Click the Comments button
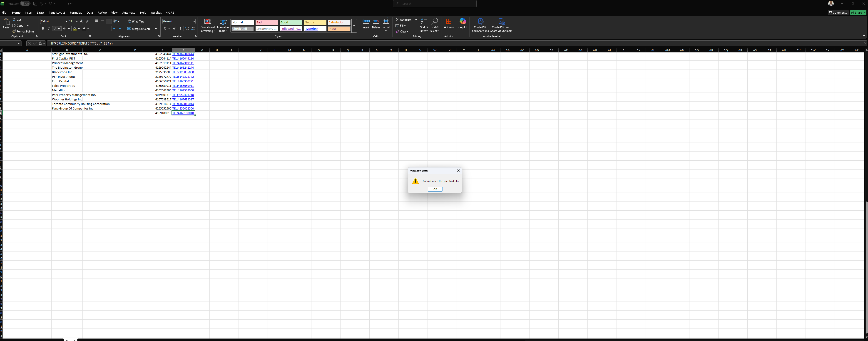The height and width of the screenshot is (341, 868). 838,12
